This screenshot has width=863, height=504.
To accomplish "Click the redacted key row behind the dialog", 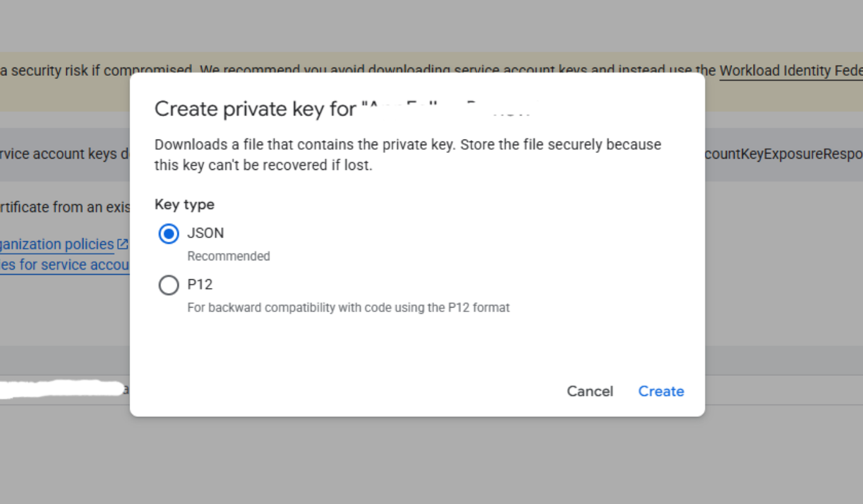I will pyautogui.click(x=63, y=388).
